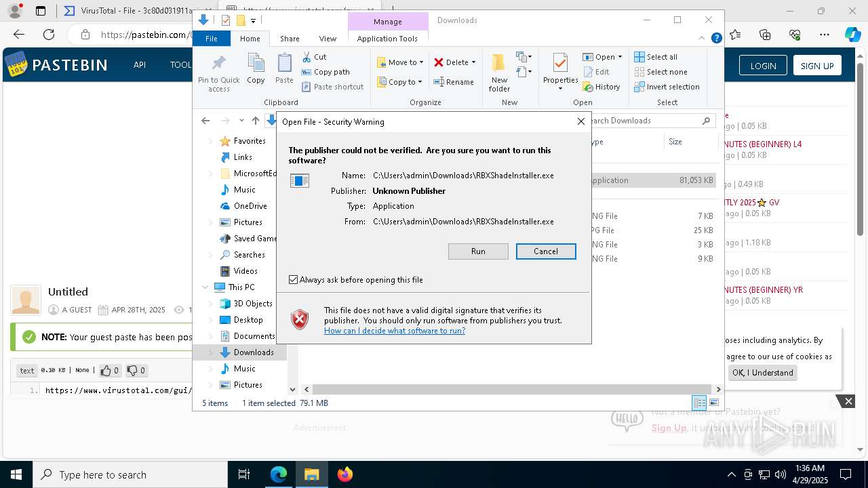Click the Search Downloads field
This screenshot has width=868, height=488.
[648, 121]
